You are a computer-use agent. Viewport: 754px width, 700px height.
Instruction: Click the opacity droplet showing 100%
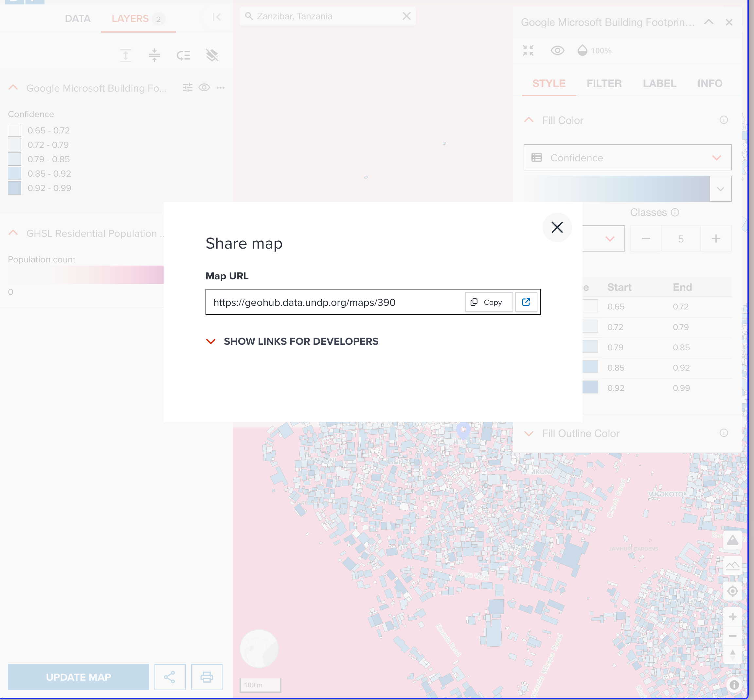[583, 50]
